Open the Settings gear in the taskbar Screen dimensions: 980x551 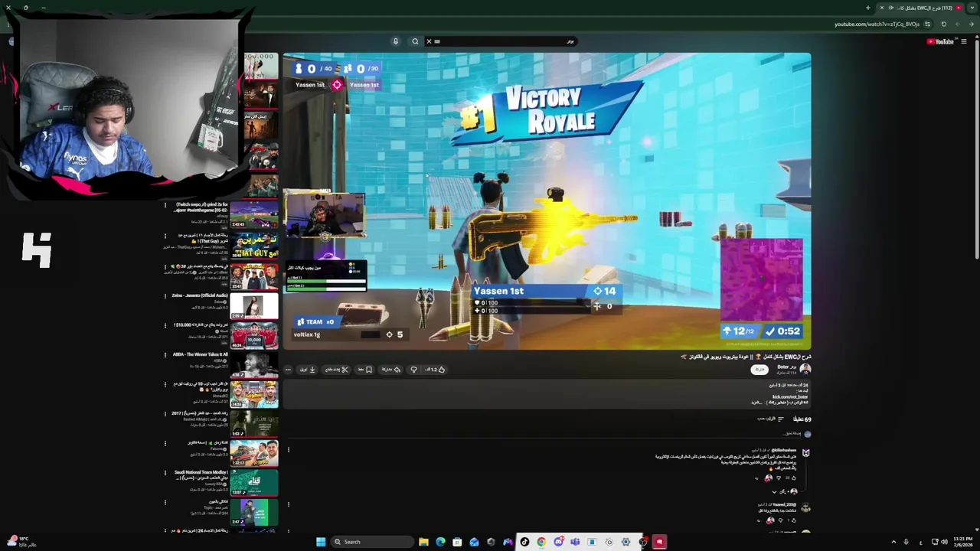coord(626,542)
